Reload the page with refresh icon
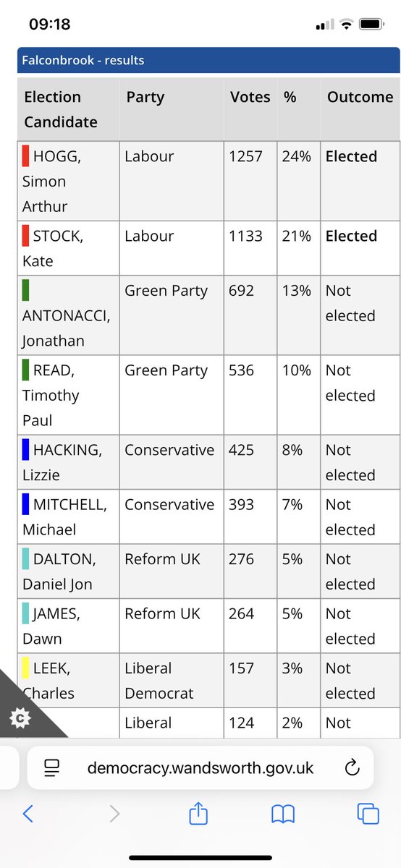401x868 pixels. click(352, 767)
